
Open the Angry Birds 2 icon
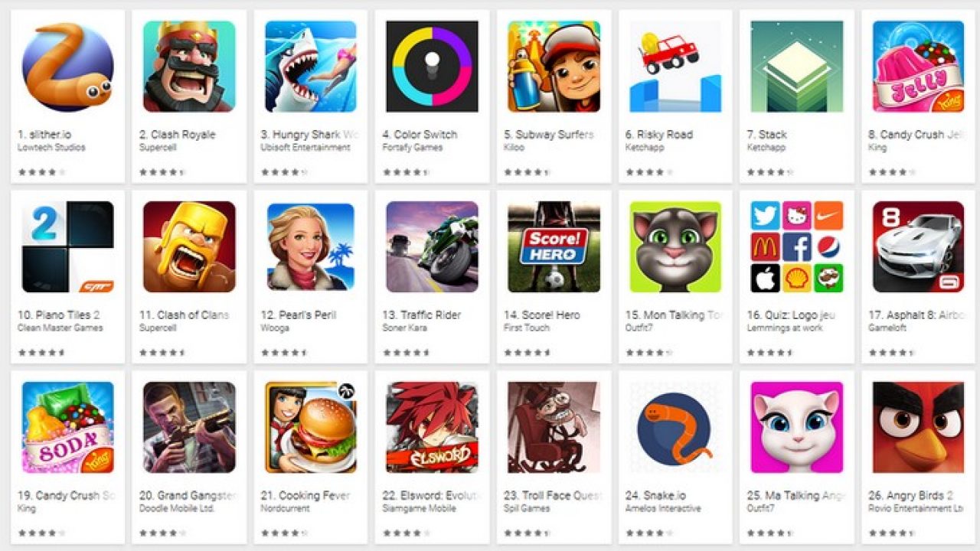(x=919, y=428)
